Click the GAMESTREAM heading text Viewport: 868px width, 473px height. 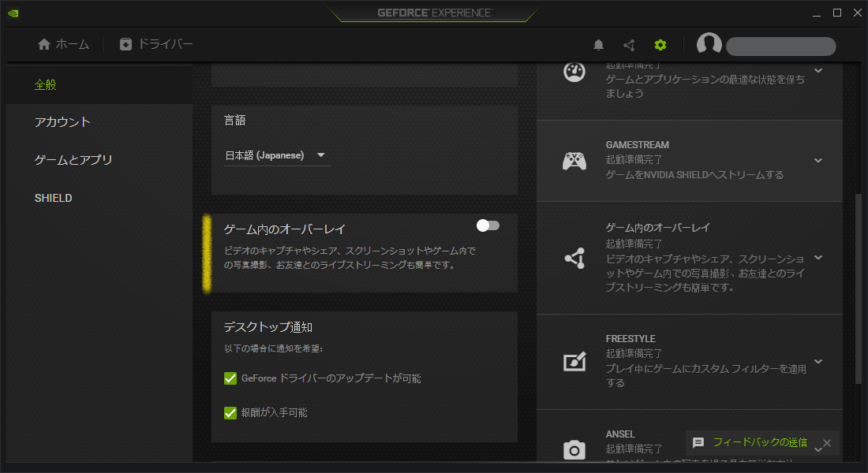[637, 145]
